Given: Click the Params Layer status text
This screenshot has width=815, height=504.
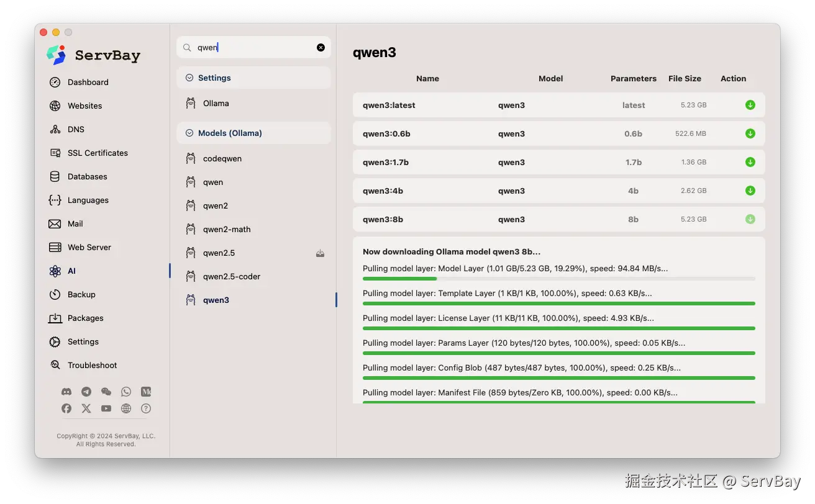Looking at the screenshot, I should click(x=524, y=343).
